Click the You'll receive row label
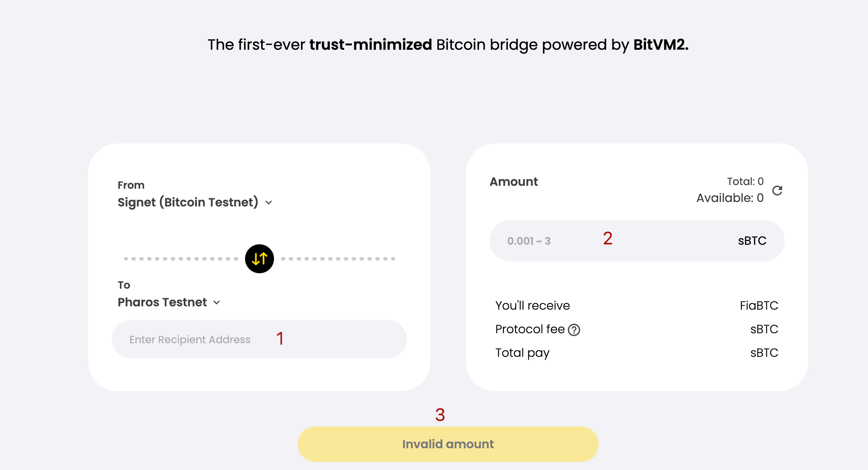The height and width of the screenshot is (470, 868). click(532, 306)
